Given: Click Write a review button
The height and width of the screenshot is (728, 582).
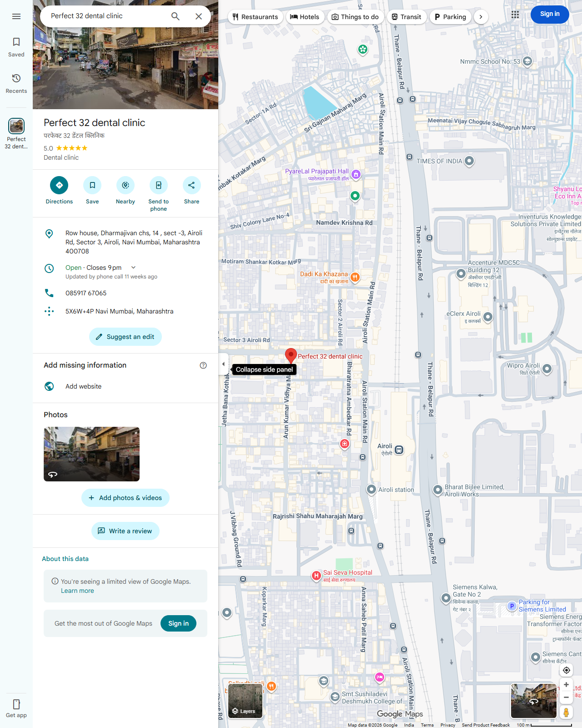Looking at the screenshot, I should pos(125,531).
